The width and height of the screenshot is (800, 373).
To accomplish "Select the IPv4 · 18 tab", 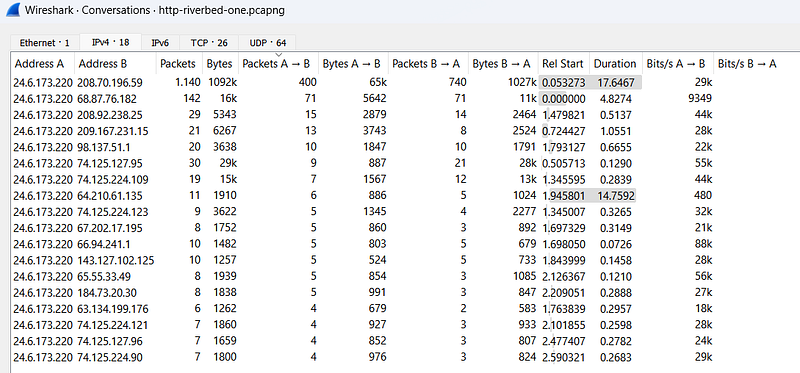I will coord(110,42).
